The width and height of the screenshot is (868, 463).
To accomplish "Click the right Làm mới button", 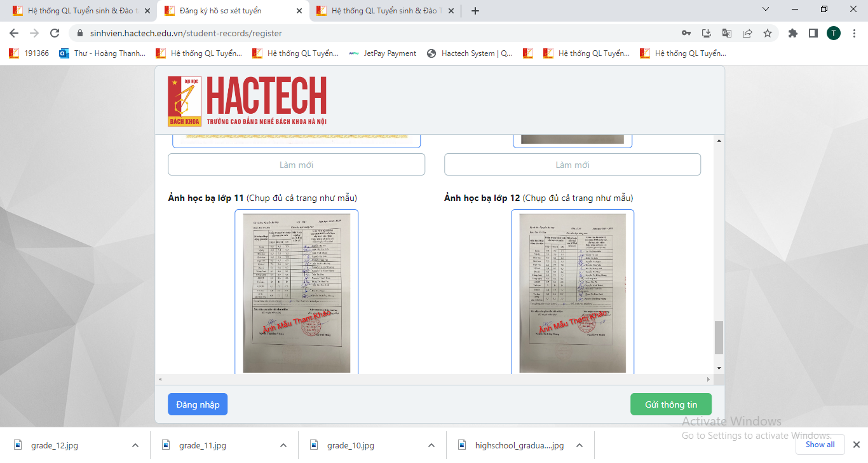I will click(x=573, y=165).
